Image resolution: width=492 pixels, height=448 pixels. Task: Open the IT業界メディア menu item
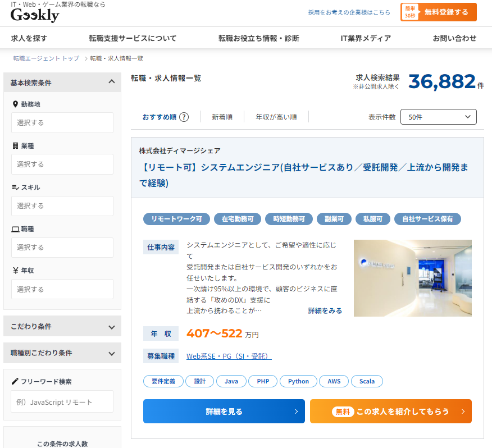pyautogui.click(x=366, y=38)
